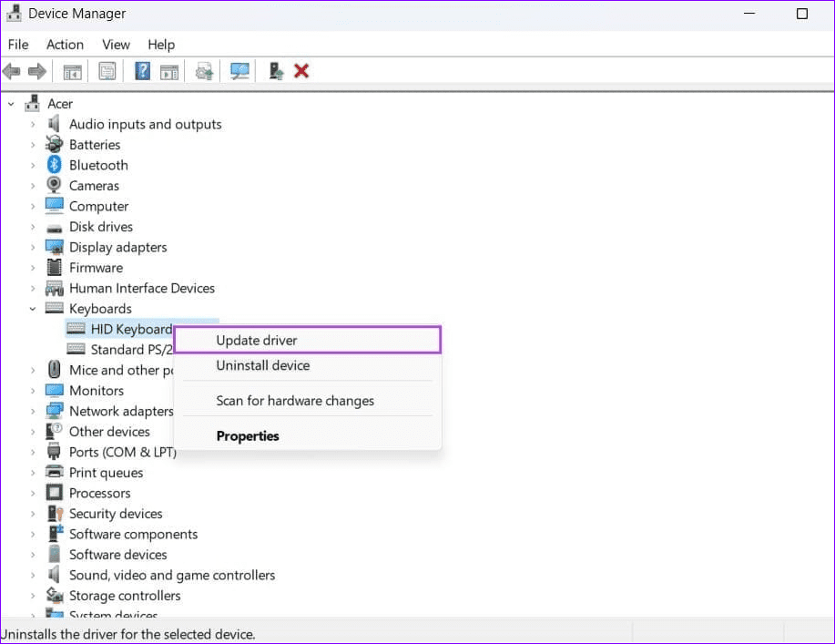Choose Scan for hardware changes in context menu
835x644 pixels.
tap(308, 401)
